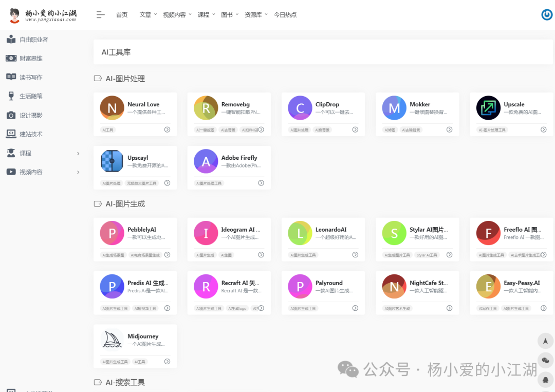Expand the 图书 dropdown menu
The image size is (555, 392).
pyautogui.click(x=230, y=14)
